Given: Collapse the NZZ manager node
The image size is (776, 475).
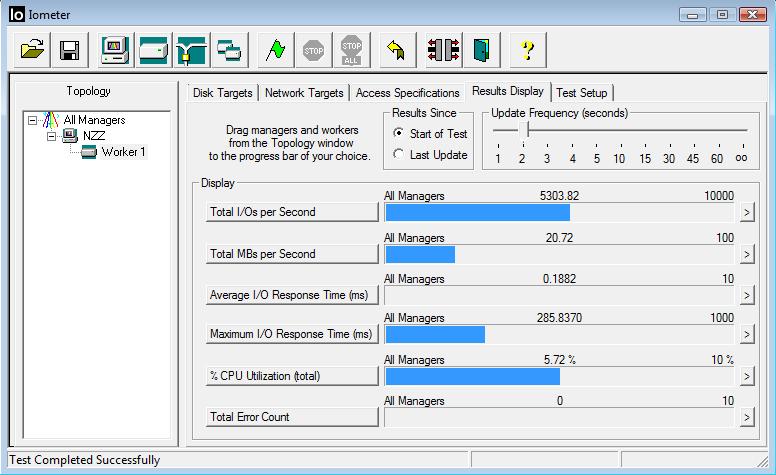Looking at the screenshot, I should coord(51,136).
